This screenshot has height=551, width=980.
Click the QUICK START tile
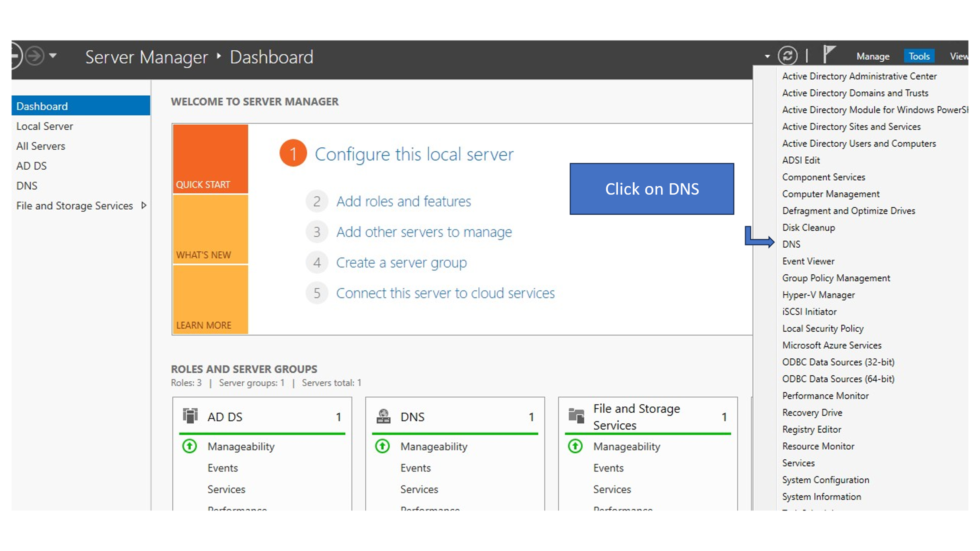point(211,159)
